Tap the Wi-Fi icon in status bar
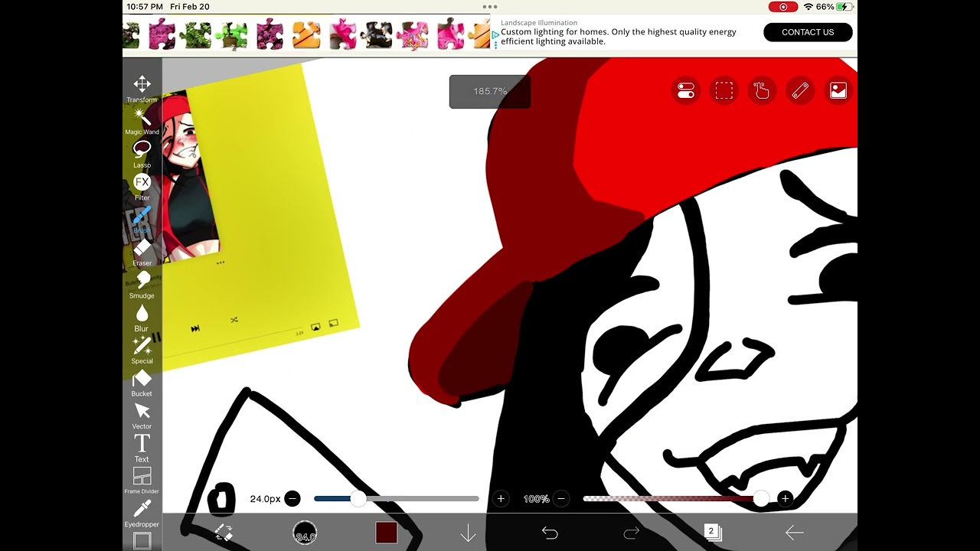This screenshot has width=980, height=551. coord(808,7)
